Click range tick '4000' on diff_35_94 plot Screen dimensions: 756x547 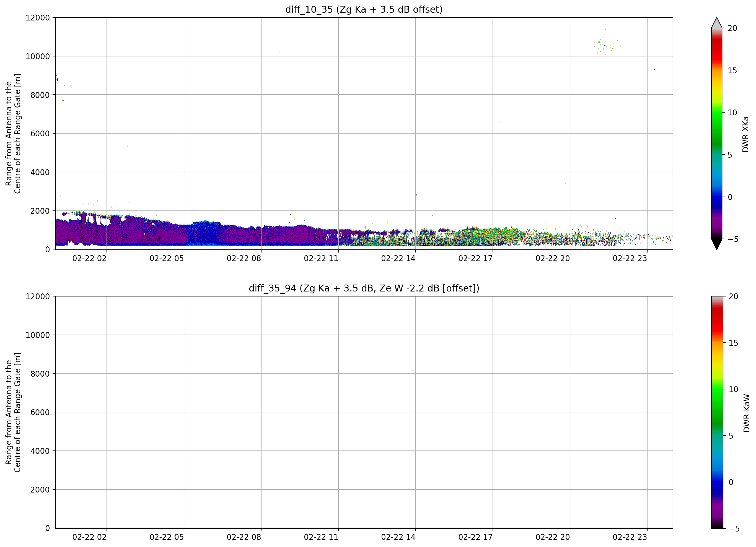pyautogui.click(x=40, y=451)
